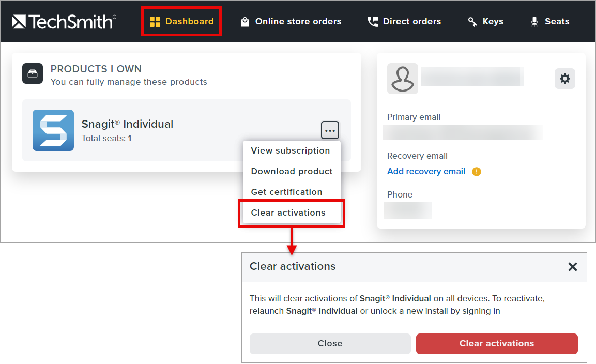Click the Products I Own box icon
Image resolution: width=596 pixels, height=364 pixels.
pyautogui.click(x=33, y=73)
